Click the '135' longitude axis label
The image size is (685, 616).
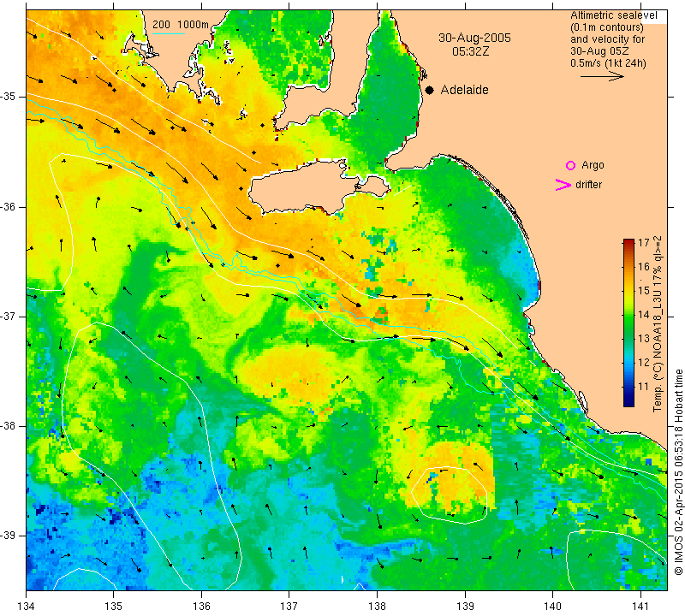coord(114,606)
